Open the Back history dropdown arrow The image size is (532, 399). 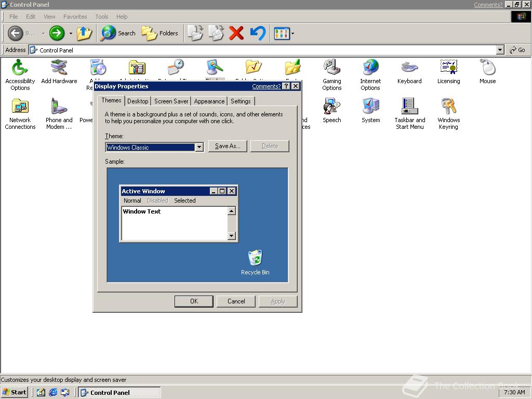(x=43, y=33)
